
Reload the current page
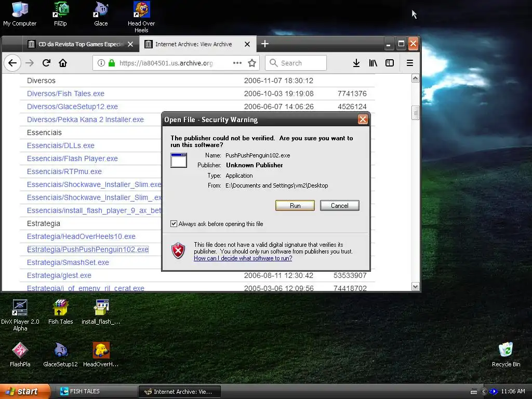tap(46, 63)
